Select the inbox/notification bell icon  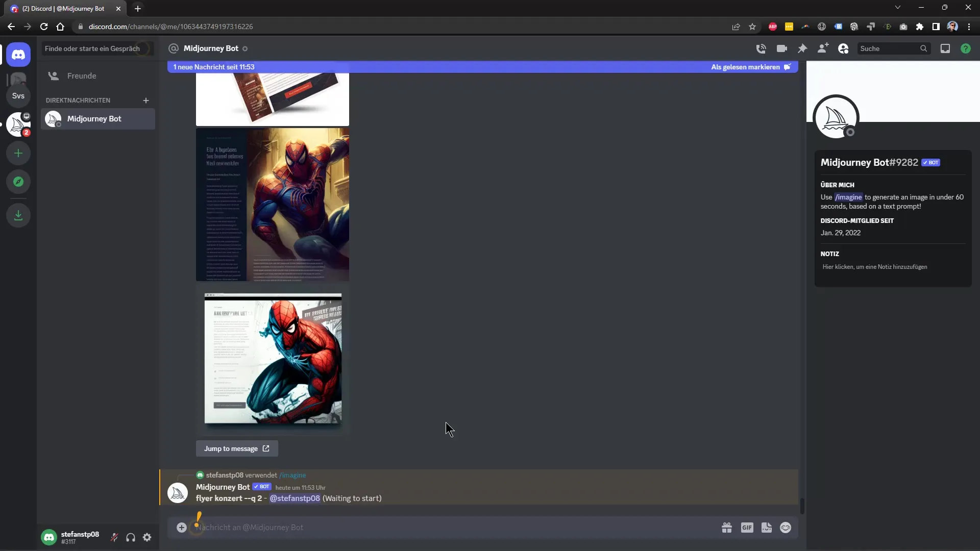click(945, 48)
